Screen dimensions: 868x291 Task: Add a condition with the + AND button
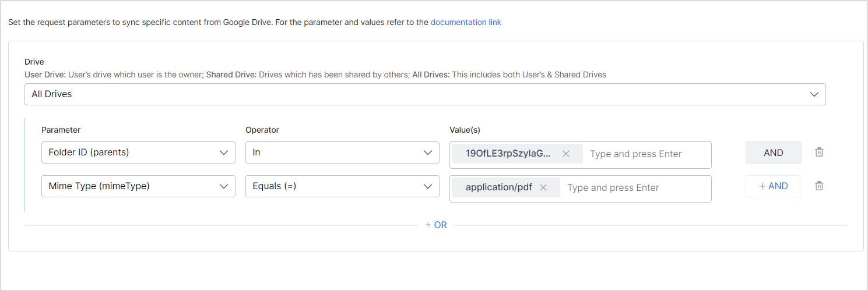[x=773, y=186]
